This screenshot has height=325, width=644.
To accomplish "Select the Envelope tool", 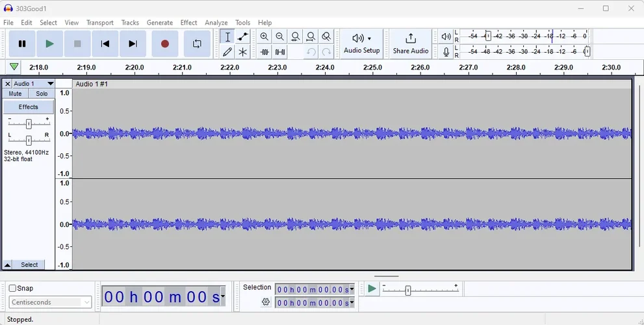I will tap(243, 36).
